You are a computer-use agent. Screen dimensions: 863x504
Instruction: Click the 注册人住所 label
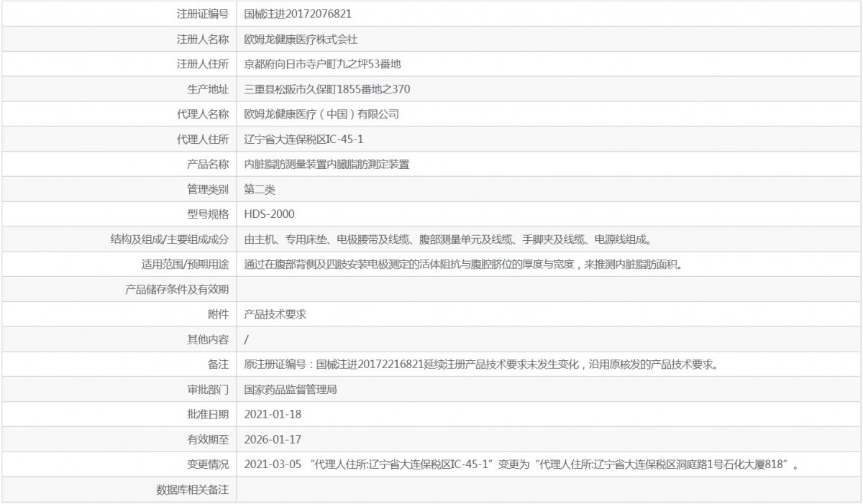[x=203, y=64]
